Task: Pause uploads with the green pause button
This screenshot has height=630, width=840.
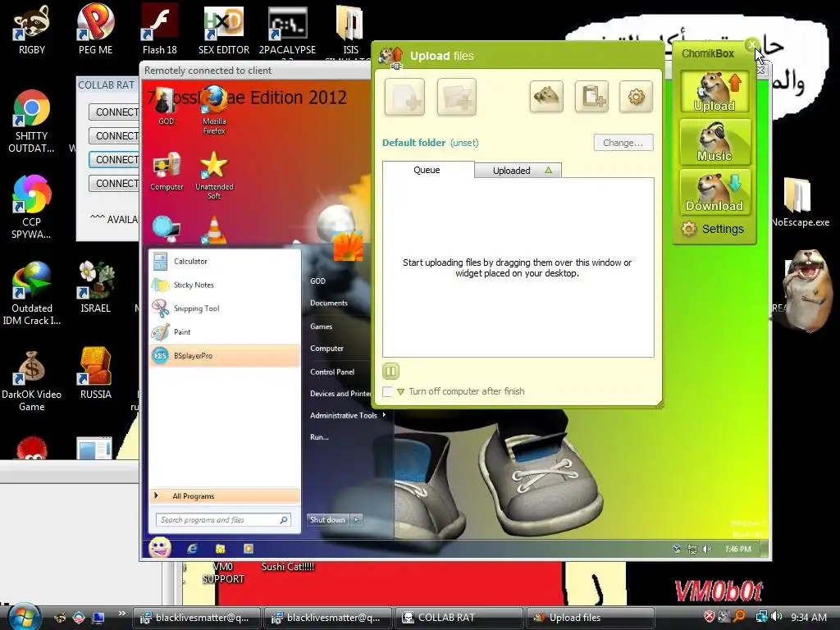Action: click(x=390, y=371)
